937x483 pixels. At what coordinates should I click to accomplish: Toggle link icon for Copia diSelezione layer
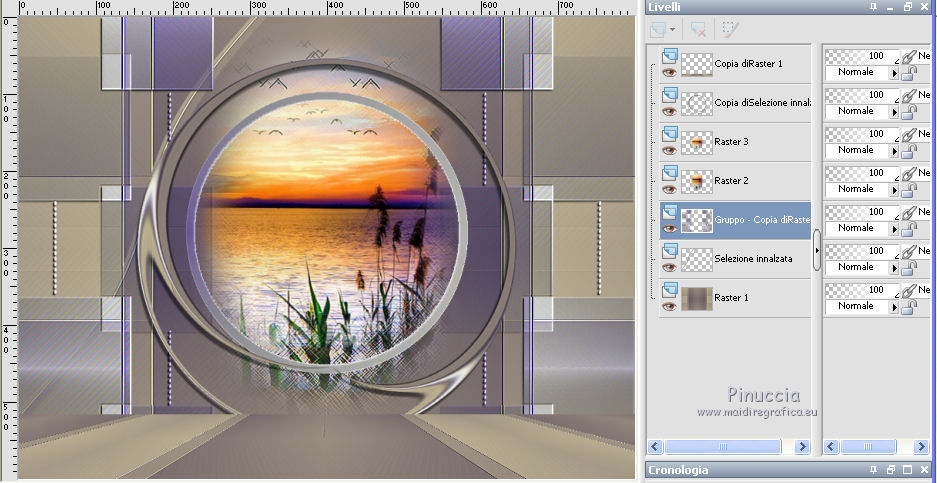909,95
